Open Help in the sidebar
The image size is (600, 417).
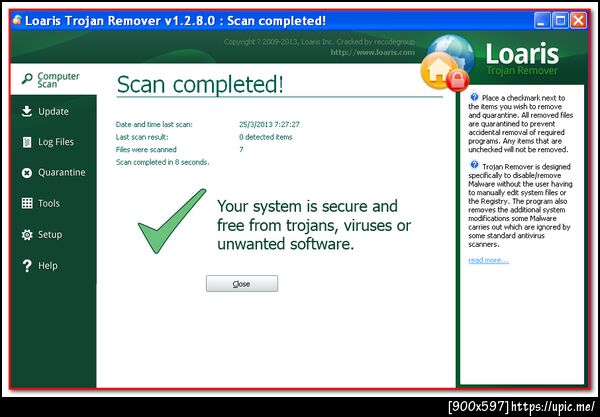pyautogui.click(x=53, y=266)
